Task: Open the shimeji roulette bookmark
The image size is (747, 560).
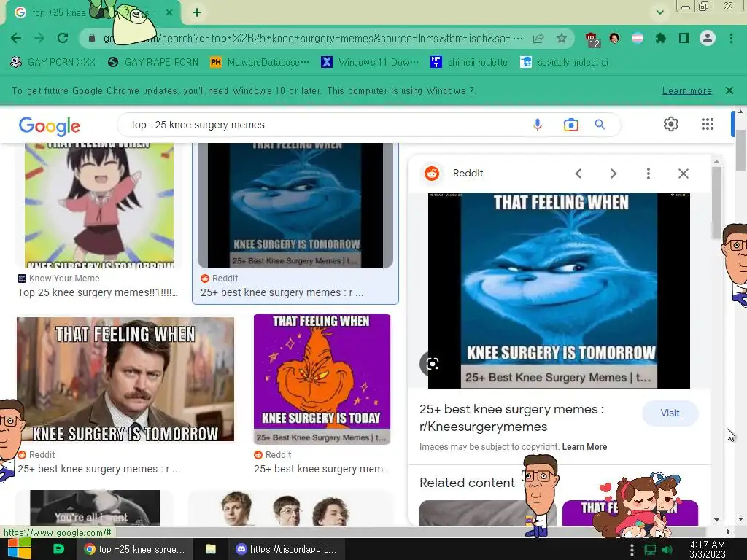Action: coord(469,63)
